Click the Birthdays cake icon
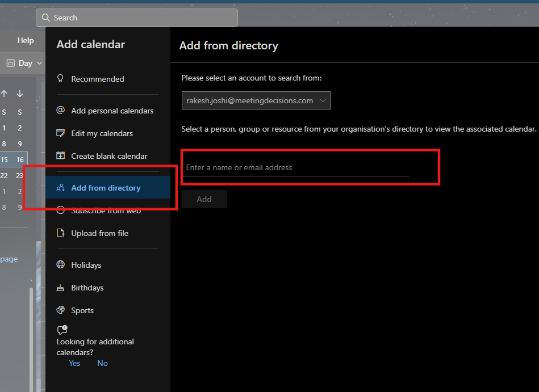Viewport: 539px width, 392px height. point(60,288)
